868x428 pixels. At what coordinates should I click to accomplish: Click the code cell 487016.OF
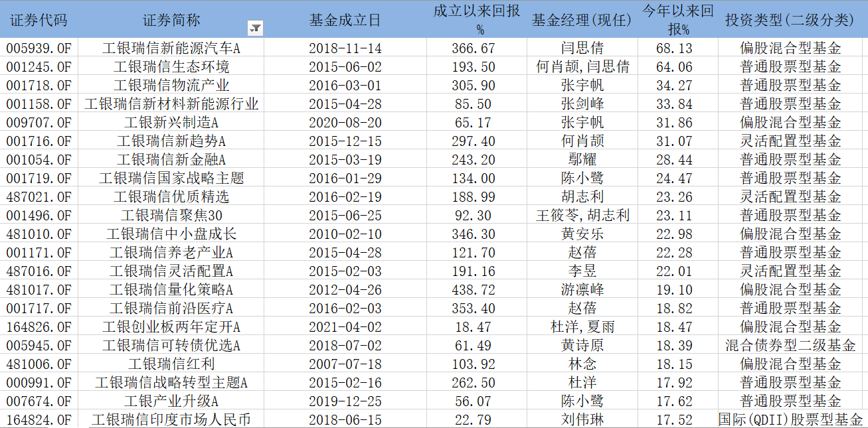[39, 271]
